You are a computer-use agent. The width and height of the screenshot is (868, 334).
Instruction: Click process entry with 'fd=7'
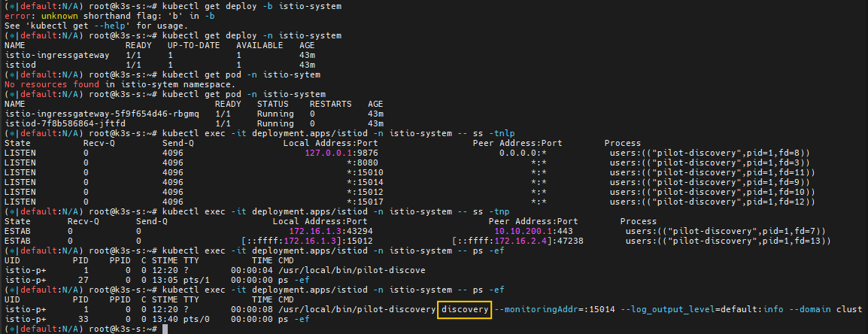click(x=726, y=232)
